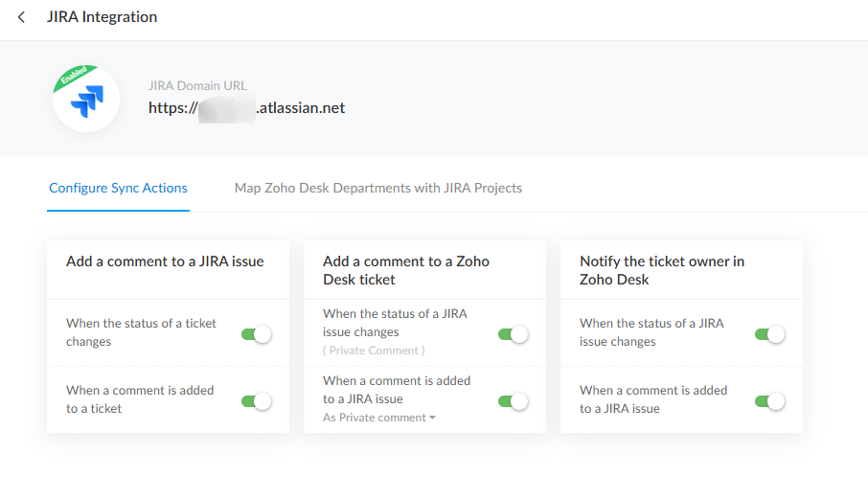The image size is (868, 499).
Task: Toggle Zoho Desk comment when JIRA comment added
Action: (513, 401)
